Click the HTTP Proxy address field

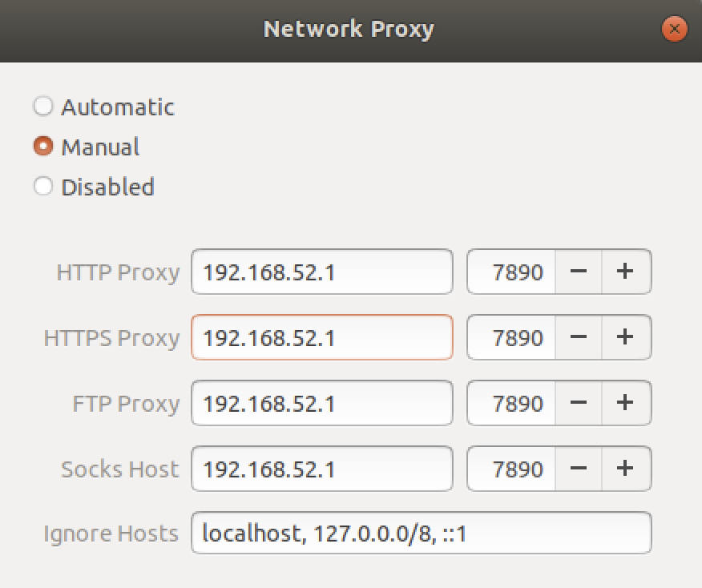coord(321,272)
